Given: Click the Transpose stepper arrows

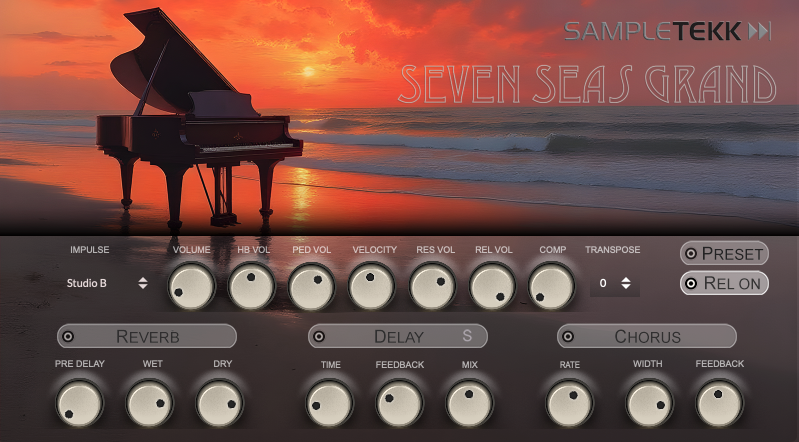Looking at the screenshot, I should click(x=626, y=283).
